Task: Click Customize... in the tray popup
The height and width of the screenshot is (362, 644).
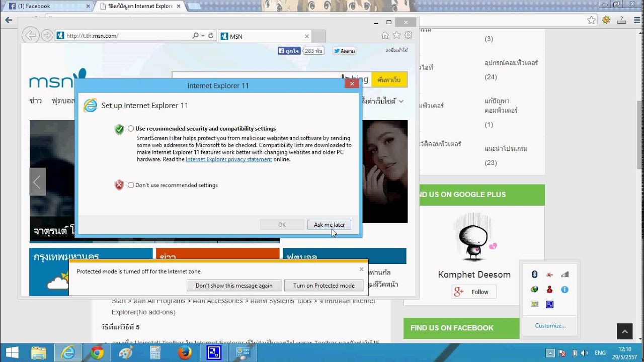Action: 550,326
